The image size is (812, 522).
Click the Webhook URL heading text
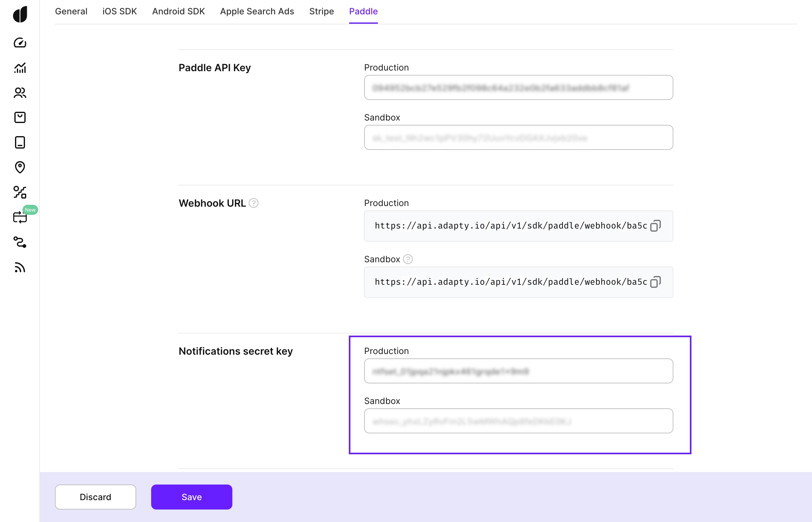pyautogui.click(x=212, y=203)
